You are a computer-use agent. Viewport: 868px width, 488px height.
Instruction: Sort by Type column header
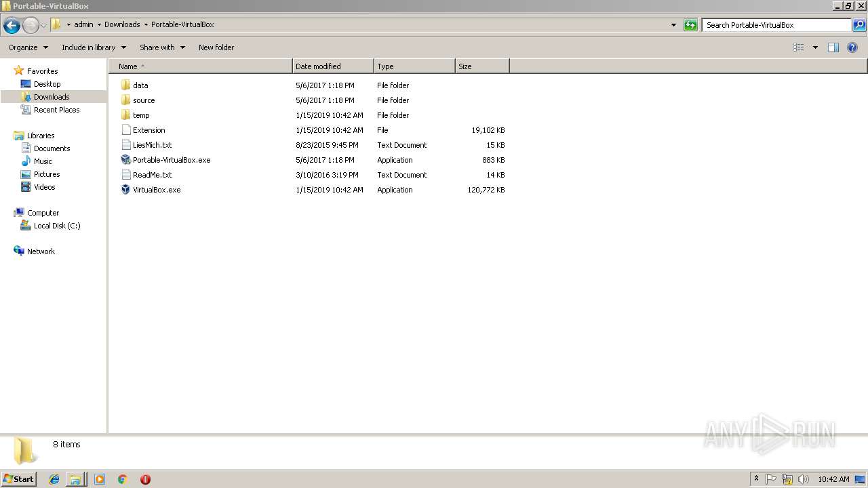click(x=414, y=66)
